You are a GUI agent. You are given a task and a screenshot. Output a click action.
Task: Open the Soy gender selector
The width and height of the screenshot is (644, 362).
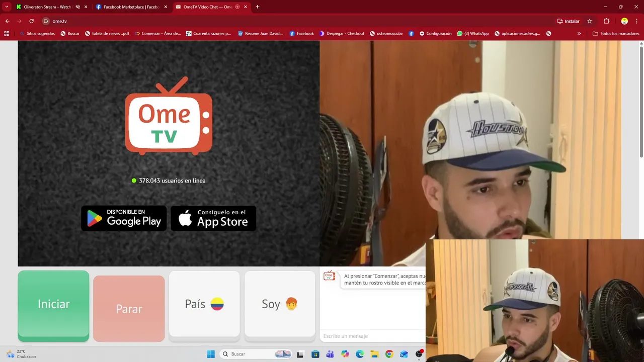tap(280, 304)
